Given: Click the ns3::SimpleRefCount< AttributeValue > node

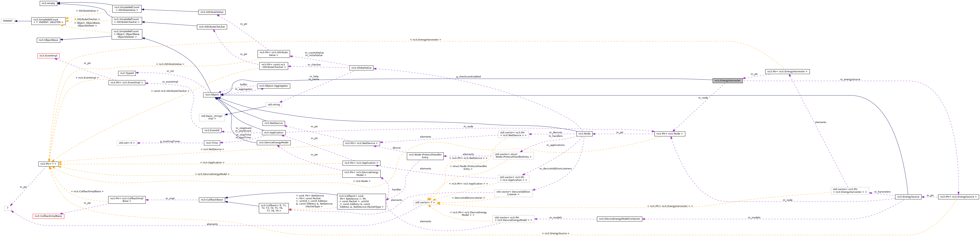Looking at the screenshot, I should pos(127,9).
